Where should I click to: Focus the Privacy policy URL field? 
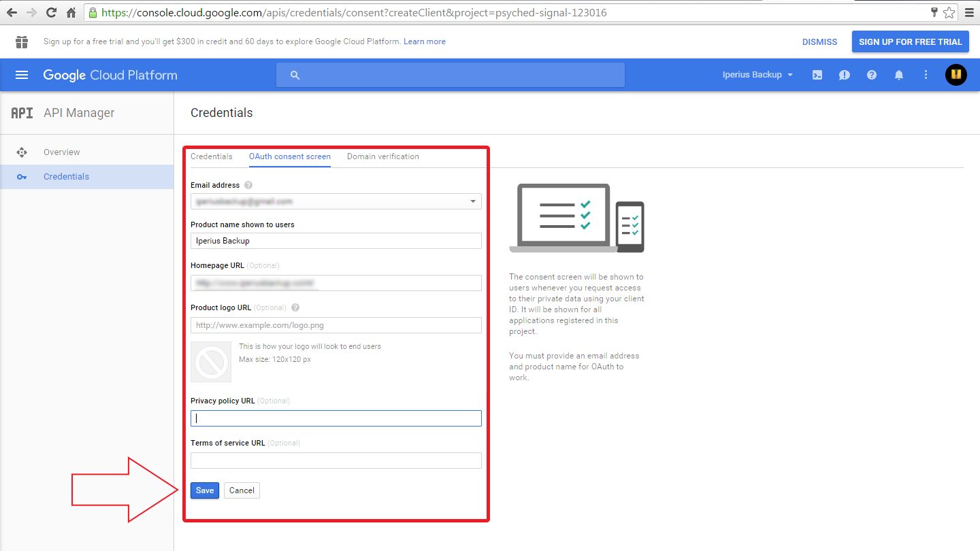pos(336,418)
